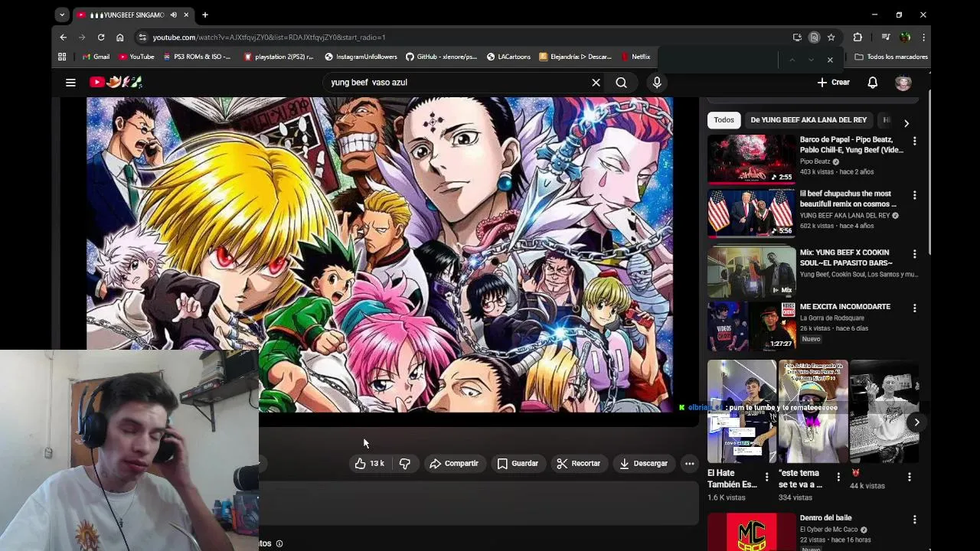Open the account avatar menu
The image size is (980, 551).
click(903, 82)
